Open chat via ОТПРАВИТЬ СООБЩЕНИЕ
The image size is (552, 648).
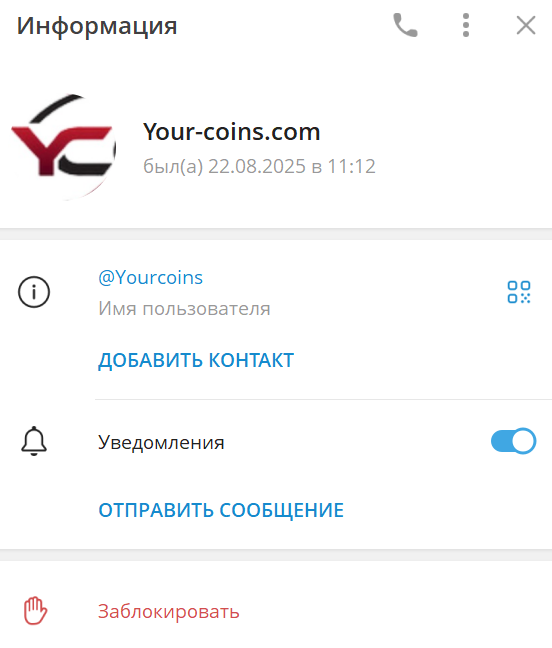[x=221, y=510]
